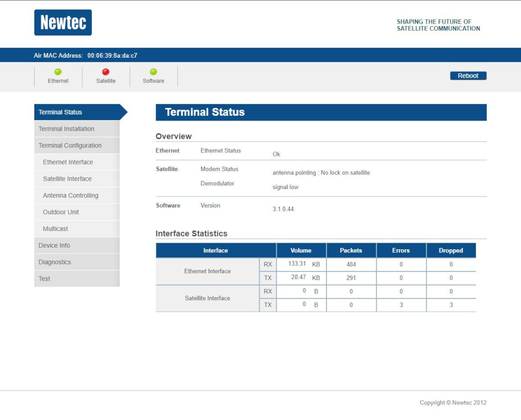The width and height of the screenshot is (521, 420).
Task: Click the Dropped column header
Action: click(451, 250)
